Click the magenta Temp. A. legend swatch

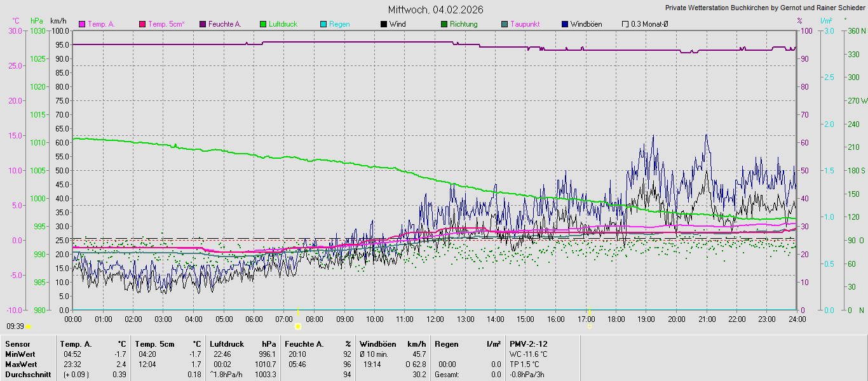[82, 24]
